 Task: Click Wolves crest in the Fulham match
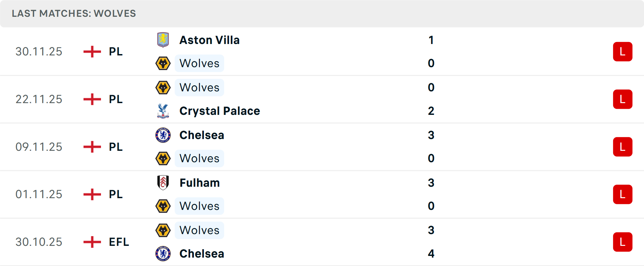163,206
